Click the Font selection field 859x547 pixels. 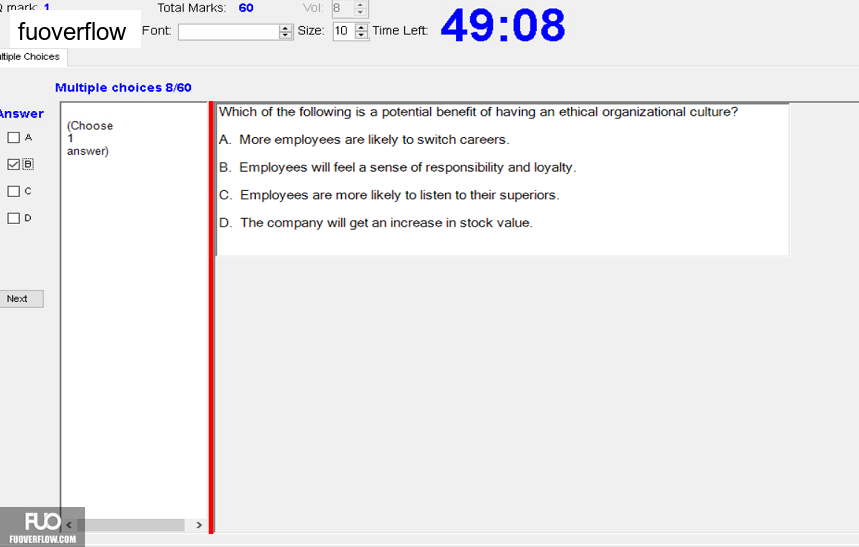229,32
